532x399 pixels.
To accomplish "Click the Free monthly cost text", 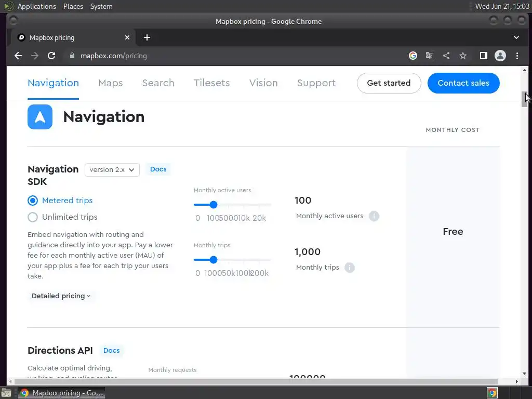I will point(453,232).
